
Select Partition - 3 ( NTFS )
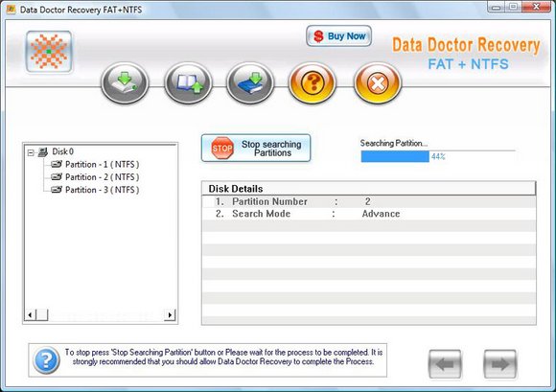(103, 190)
